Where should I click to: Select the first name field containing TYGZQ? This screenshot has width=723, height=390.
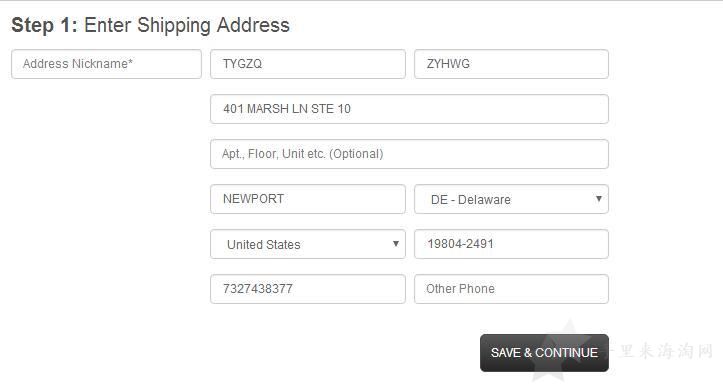click(308, 64)
